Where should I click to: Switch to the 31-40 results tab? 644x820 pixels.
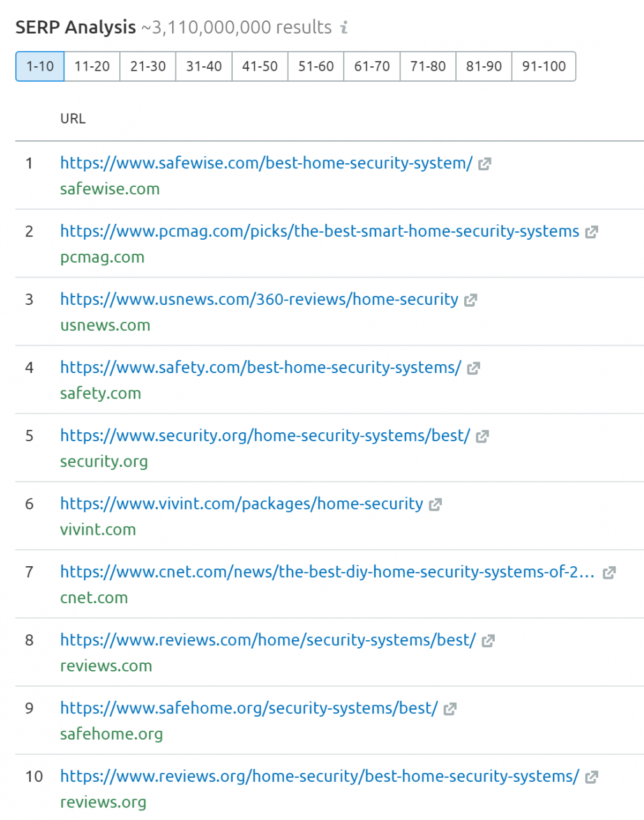(204, 66)
